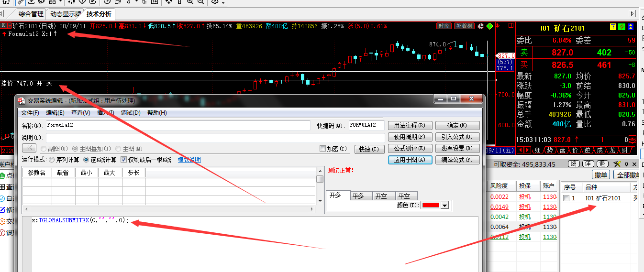Screen dimensions: 644x272
Task: Select the 主图 radio button
Action: tap(119, 149)
